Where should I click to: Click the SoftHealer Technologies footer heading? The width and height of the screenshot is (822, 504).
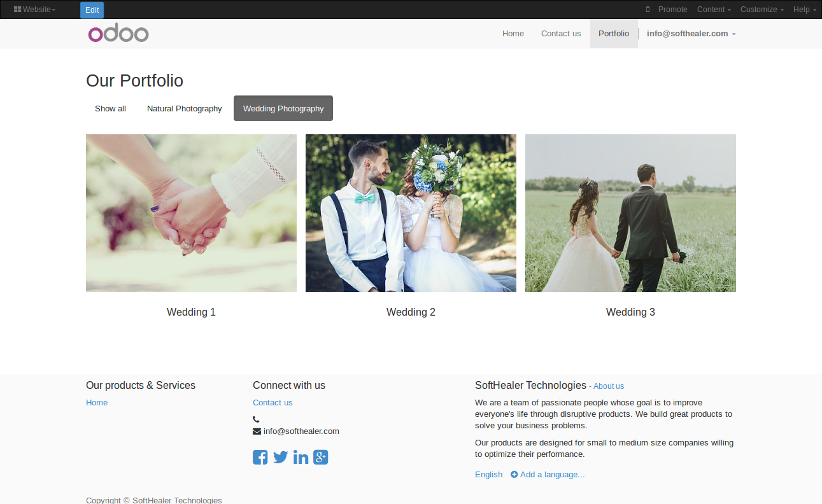click(x=530, y=385)
